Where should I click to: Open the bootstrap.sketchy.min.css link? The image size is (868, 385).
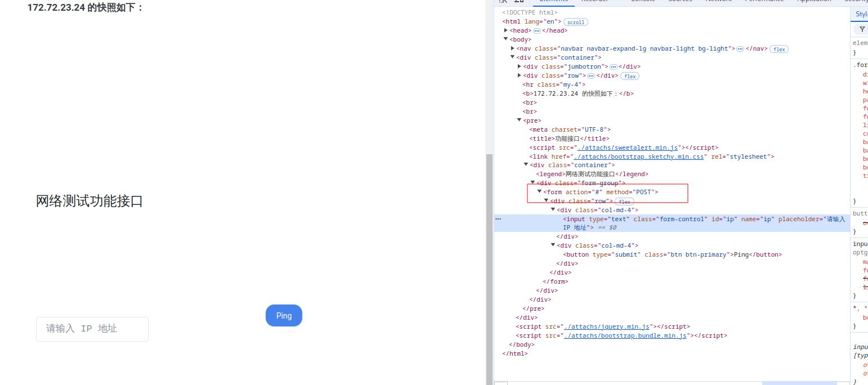click(x=638, y=156)
